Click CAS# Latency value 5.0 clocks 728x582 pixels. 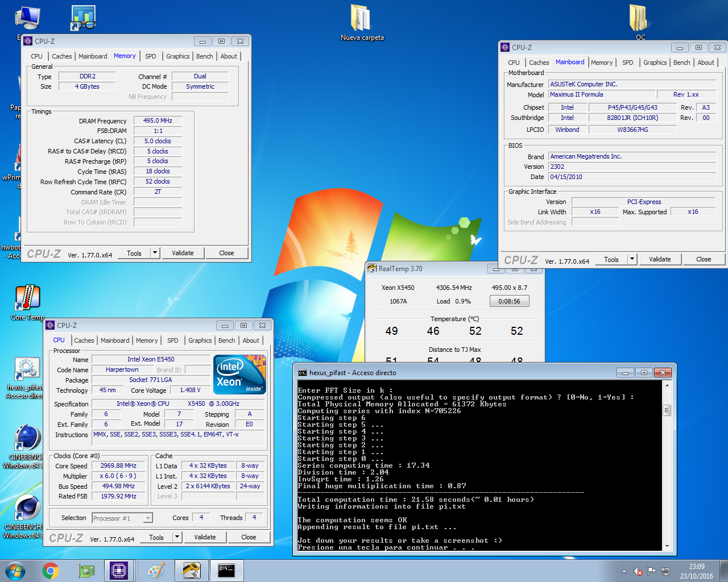pos(158,141)
